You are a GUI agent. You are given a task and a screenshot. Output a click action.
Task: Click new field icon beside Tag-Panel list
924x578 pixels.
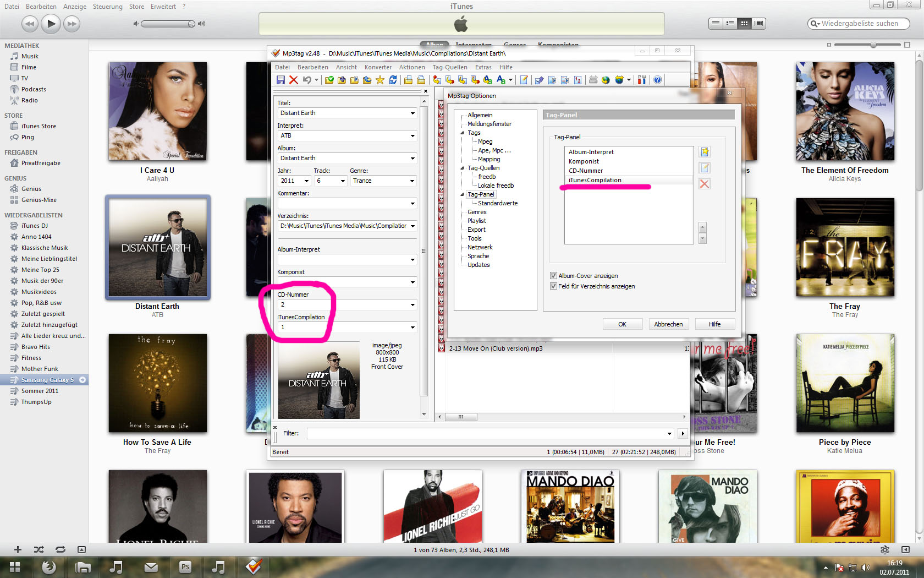[705, 152]
